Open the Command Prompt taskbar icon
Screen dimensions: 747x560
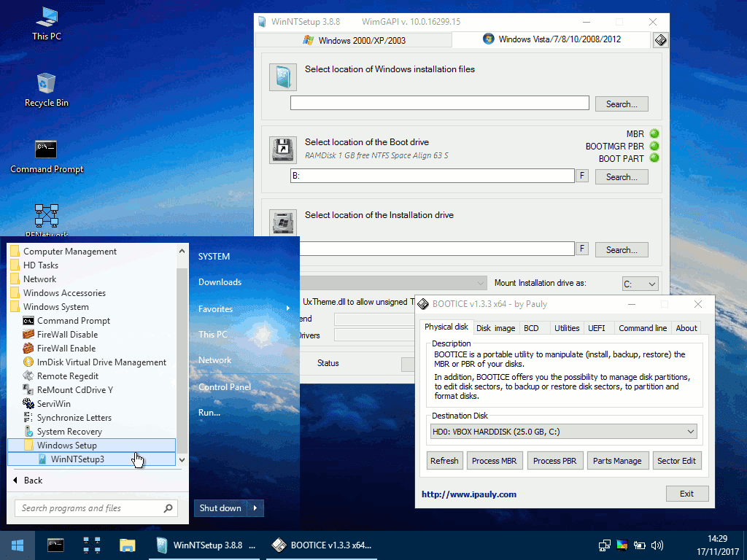(55, 545)
